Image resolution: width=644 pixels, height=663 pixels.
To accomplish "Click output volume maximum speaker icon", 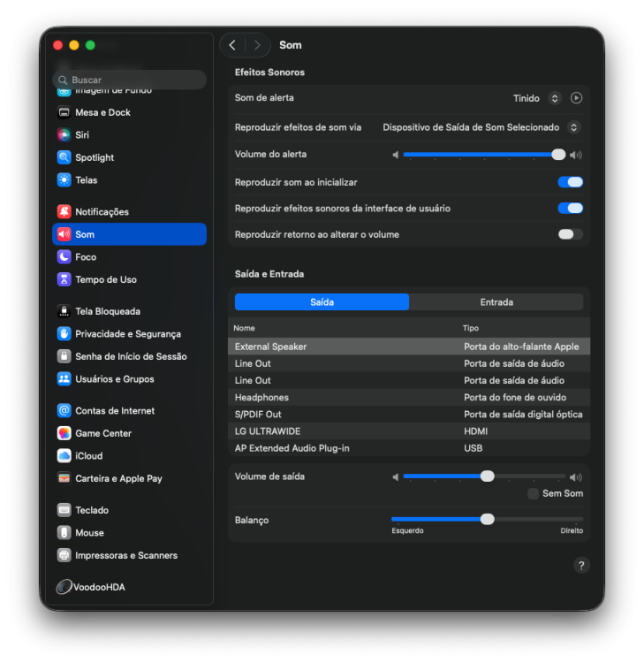I will pyautogui.click(x=576, y=477).
